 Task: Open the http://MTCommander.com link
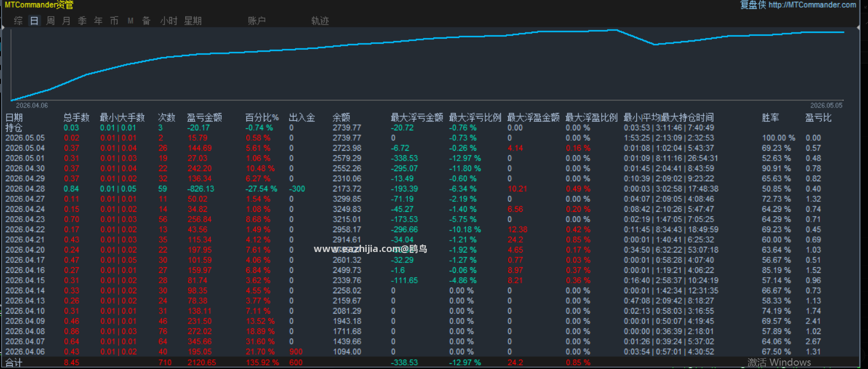tap(812, 5)
